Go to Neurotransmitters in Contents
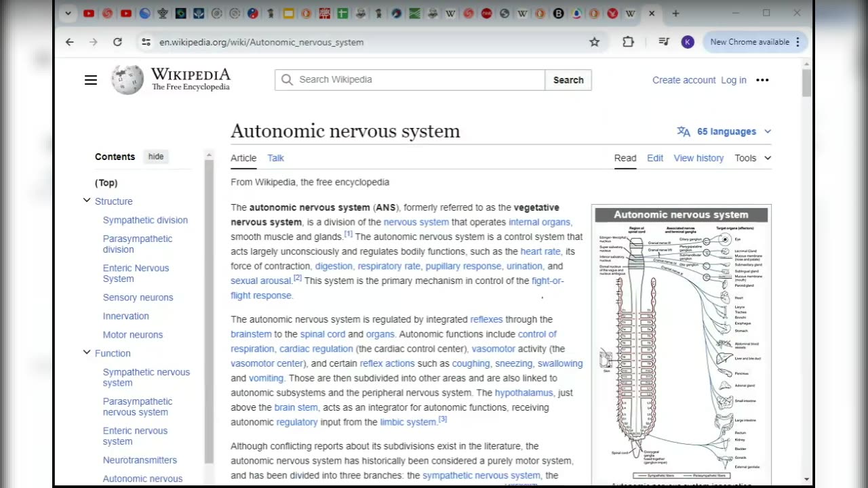The height and width of the screenshot is (488, 868). [x=140, y=460]
